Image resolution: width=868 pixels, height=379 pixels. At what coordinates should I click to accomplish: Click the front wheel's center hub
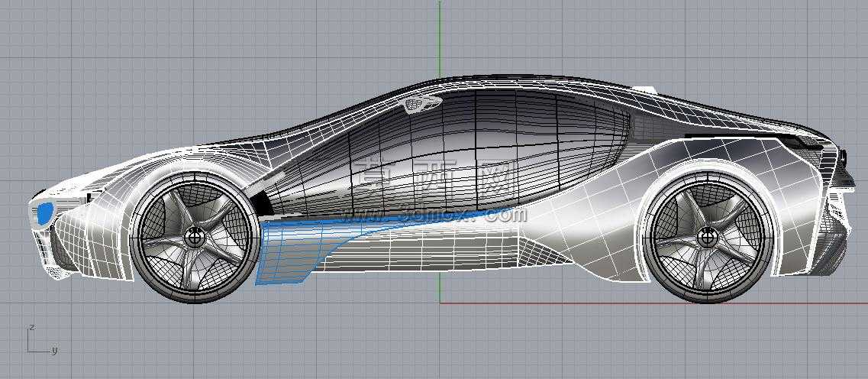pyautogui.click(x=195, y=239)
